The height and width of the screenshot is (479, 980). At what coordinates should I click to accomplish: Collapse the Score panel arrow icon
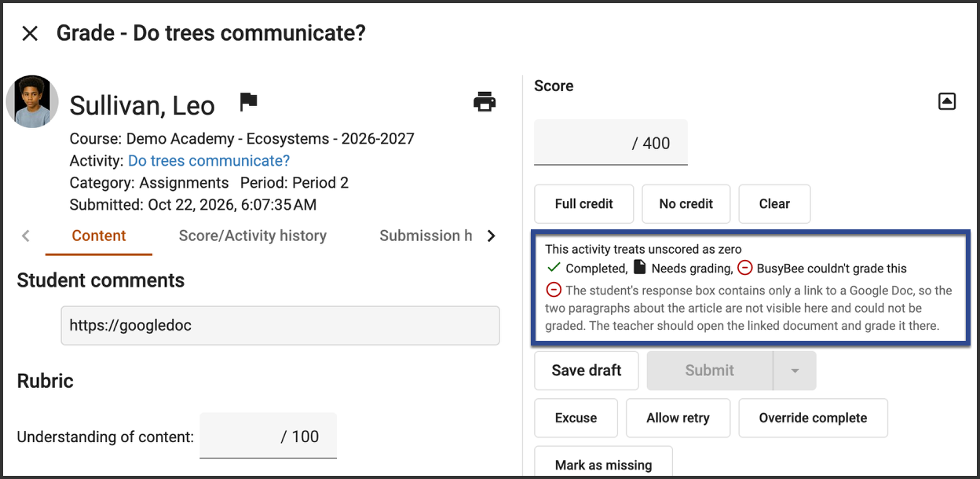pyautogui.click(x=947, y=101)
